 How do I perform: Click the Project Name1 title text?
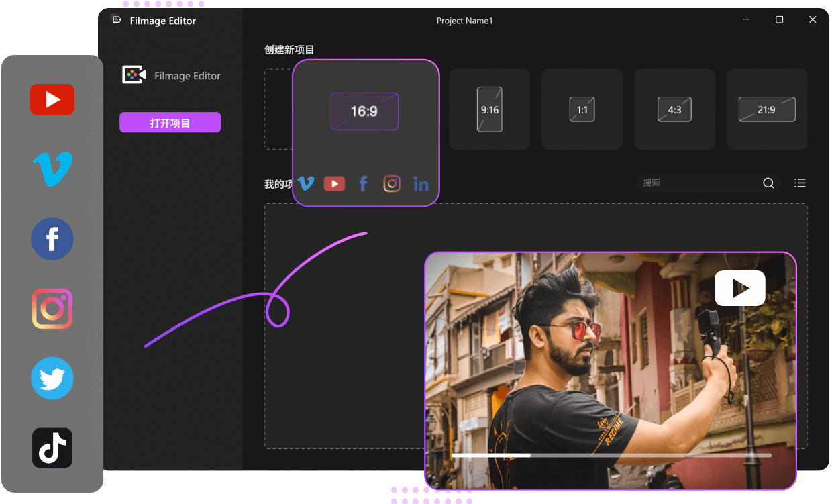[x=464, y=21]
